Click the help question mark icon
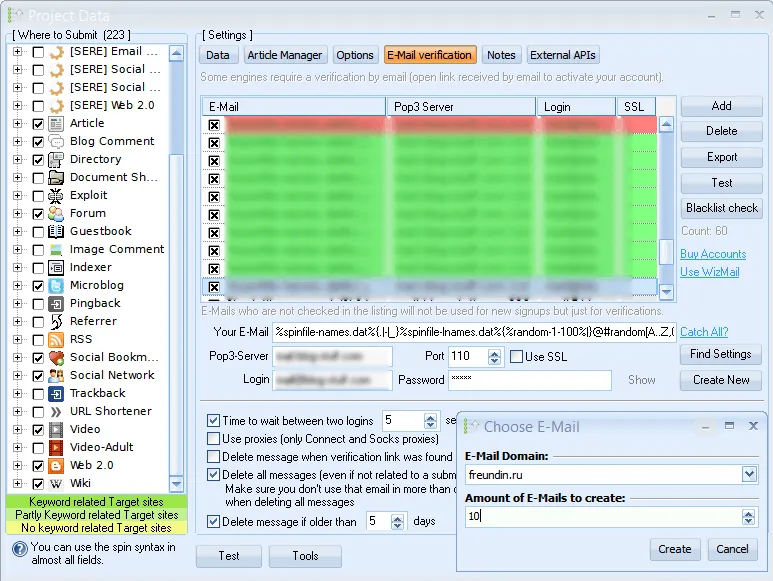The width and height of the screenshot is (773, 581). (x=19, y=548)
